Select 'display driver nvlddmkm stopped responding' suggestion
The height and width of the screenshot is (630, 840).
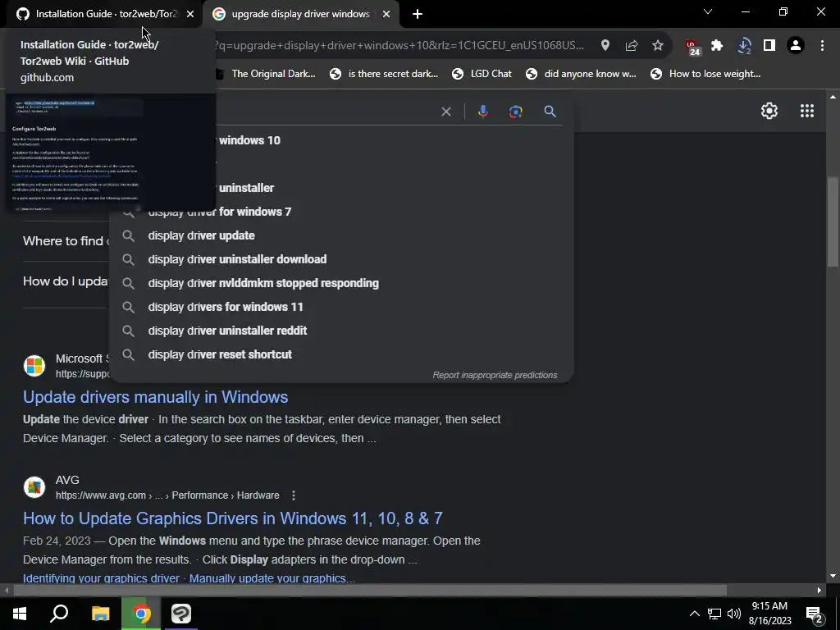click(x=341, y=283)
